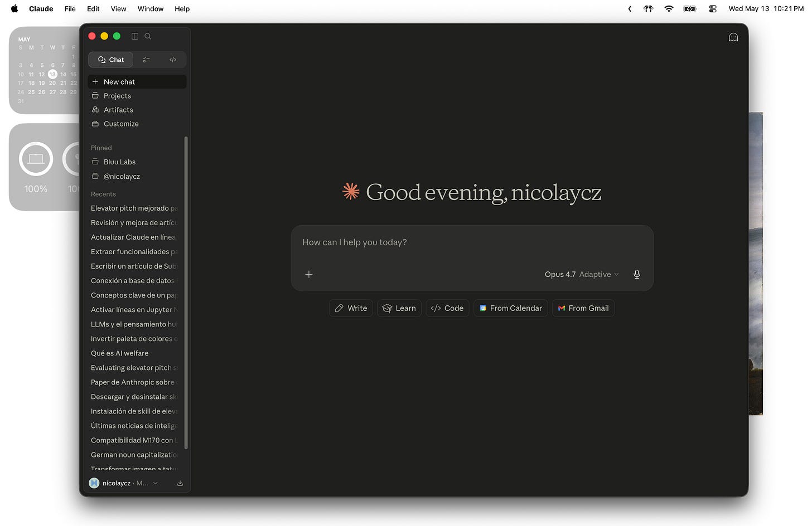Open chat "Paper de Anthropic sobre"

coord(135,382)
